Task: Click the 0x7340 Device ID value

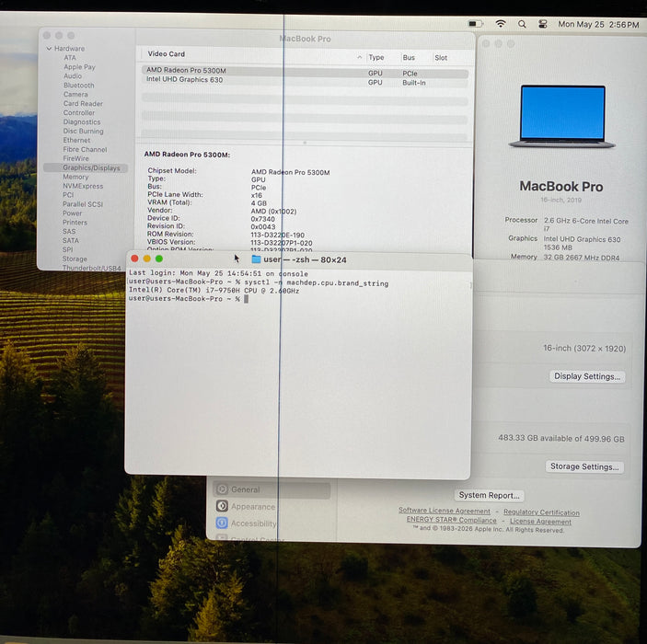Action: (x=262, y=219)
